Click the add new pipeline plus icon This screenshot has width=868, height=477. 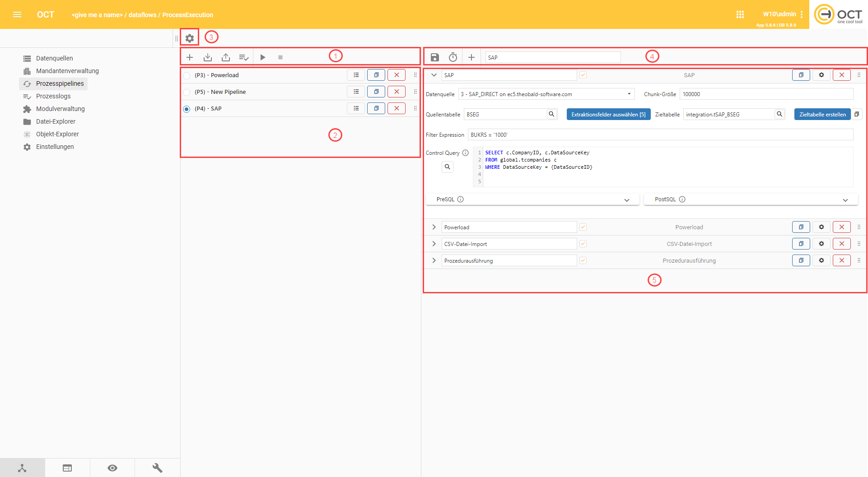tap(190, 57)
